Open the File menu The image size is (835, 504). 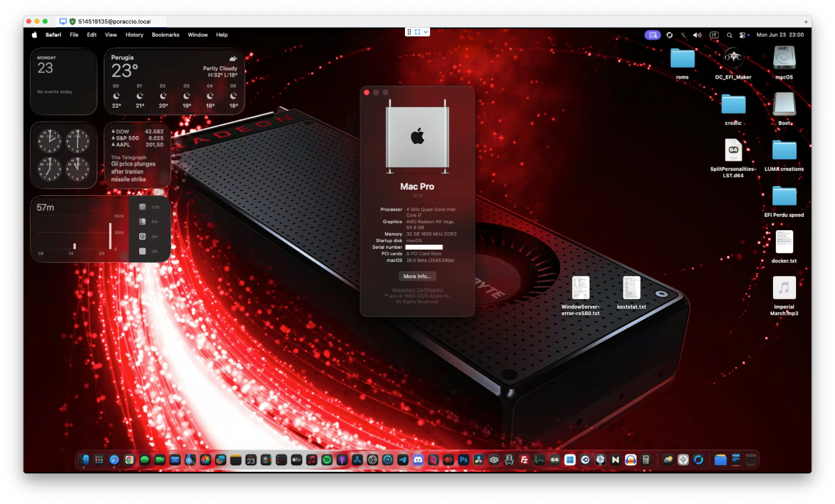[x=74, y=35]
